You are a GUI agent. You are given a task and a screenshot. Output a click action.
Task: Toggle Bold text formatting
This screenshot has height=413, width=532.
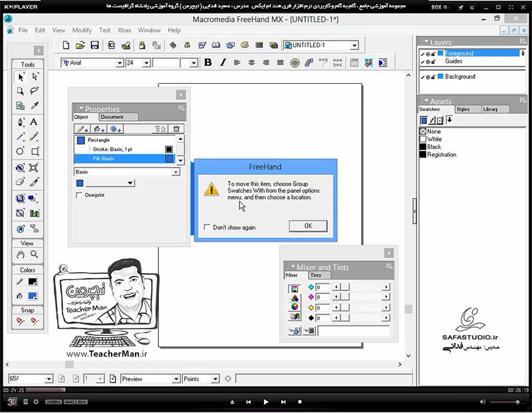click(x=208, y=63)
